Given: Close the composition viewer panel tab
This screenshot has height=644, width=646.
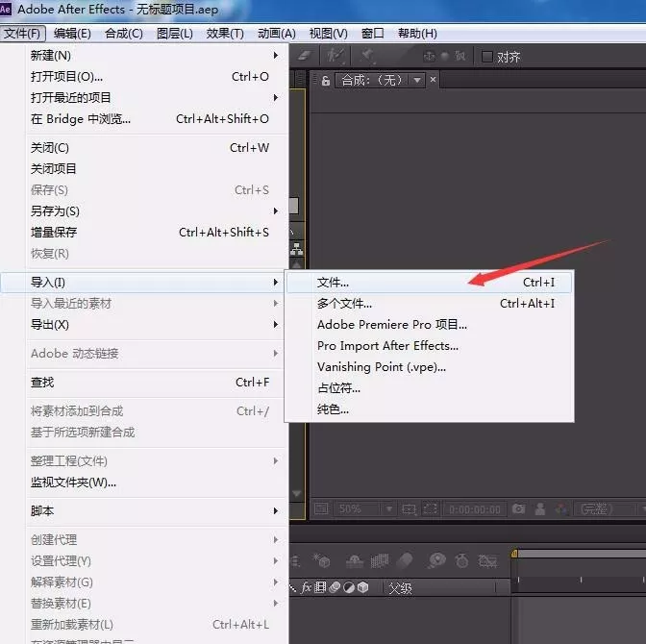Looking at the screenshot, I should click(x=433, y=79).
